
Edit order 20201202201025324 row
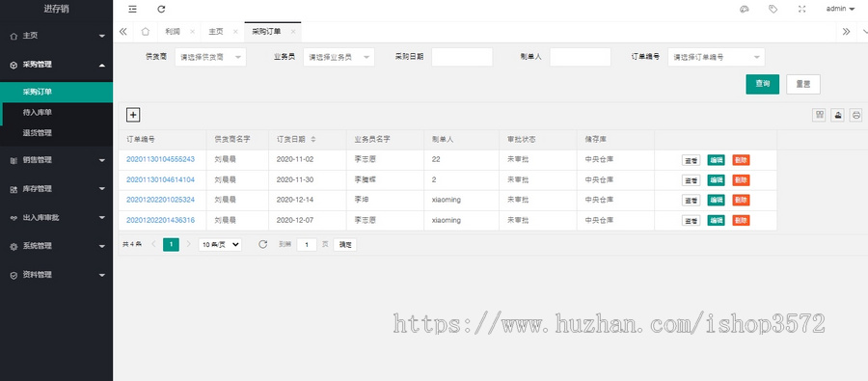point(717,200)
